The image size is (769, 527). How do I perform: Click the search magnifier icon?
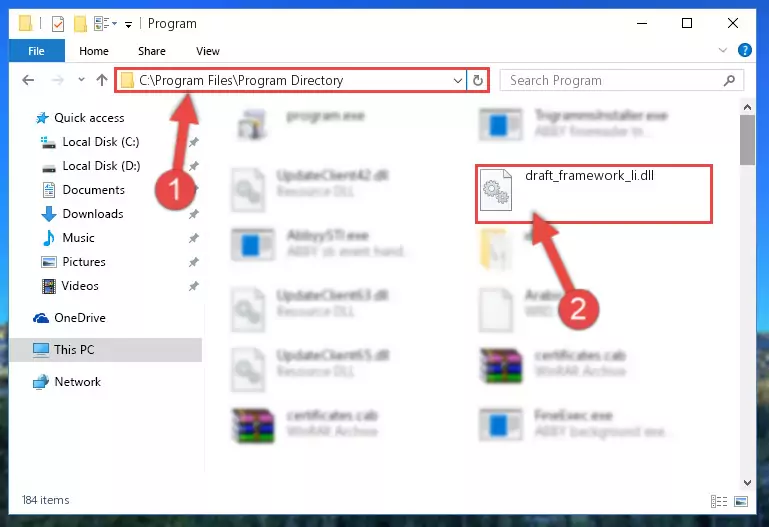[729, 80]
